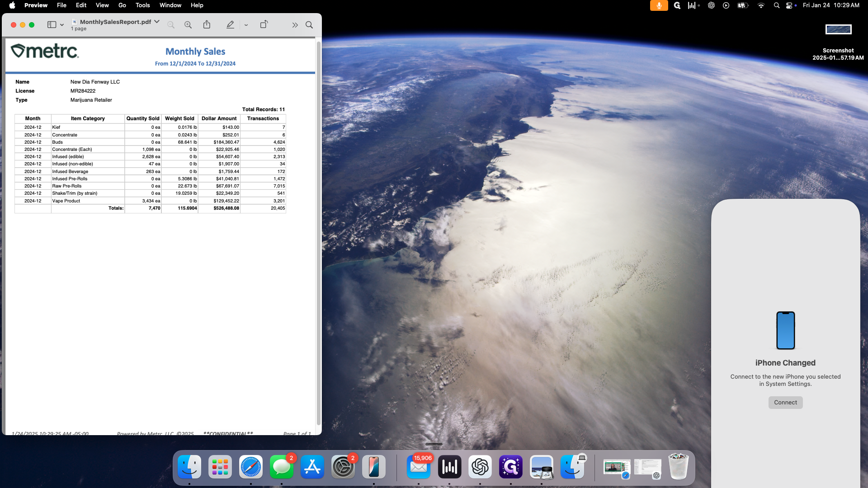Open the Tools menu

pyautogui.click(x=142, y=5)
